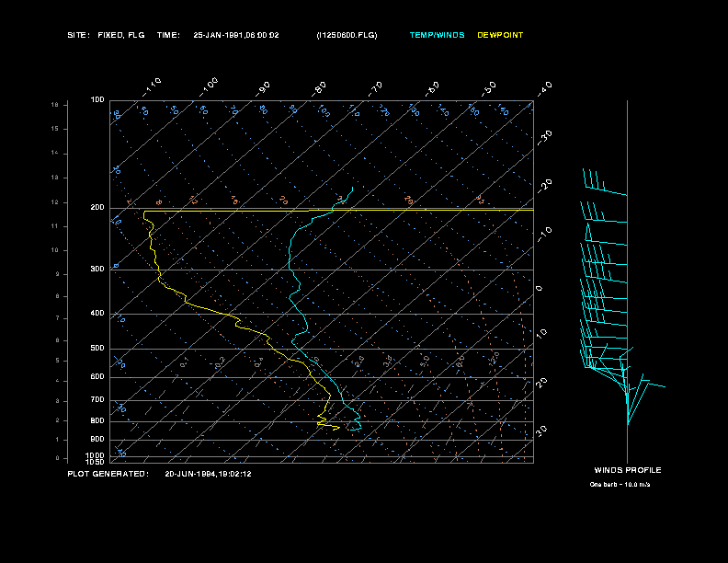Click the 300 pressure level label
The image size is (728, 563).
(x=97, y=269)
